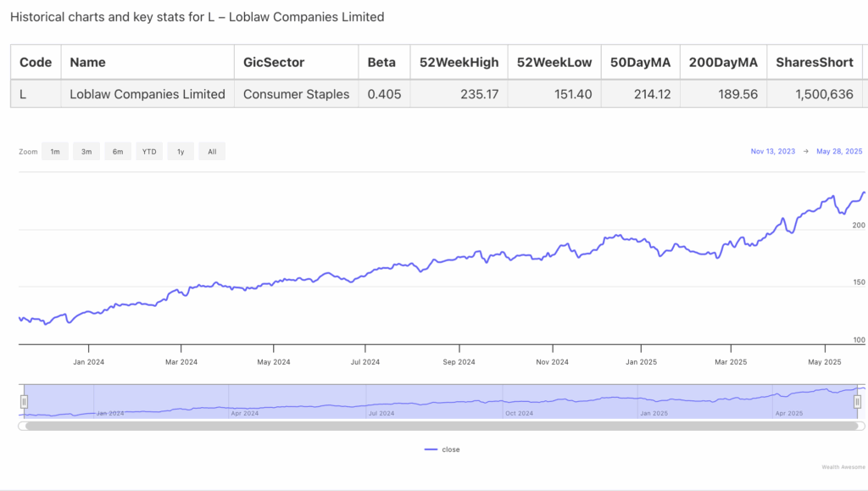
Task: Click the 200DayMA column header
Action: [x=723, y=62]
